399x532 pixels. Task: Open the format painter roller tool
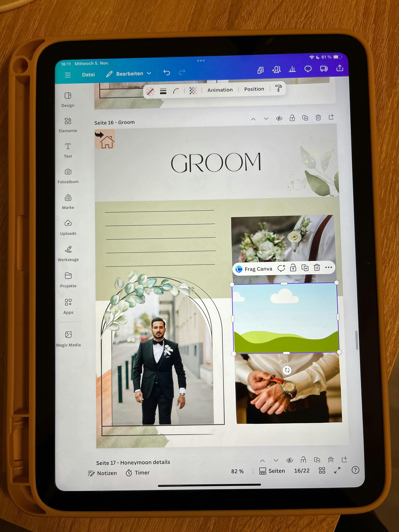click(x=278, y=89)
